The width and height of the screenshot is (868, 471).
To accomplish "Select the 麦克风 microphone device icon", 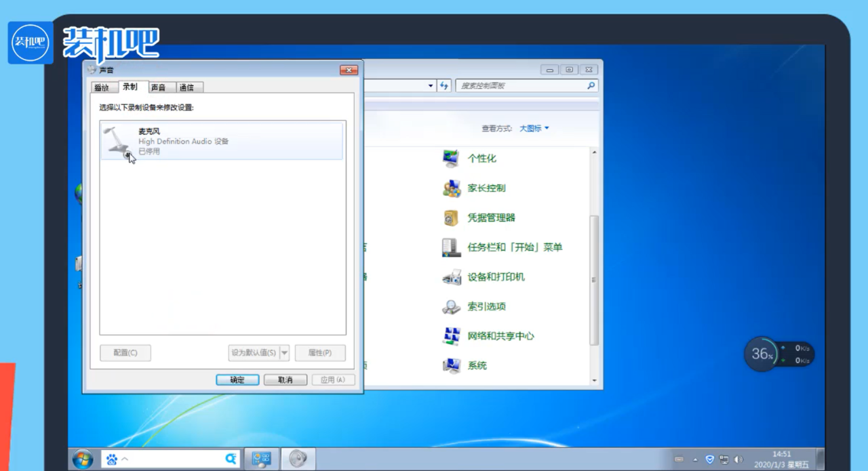I will tap(118, 141).
